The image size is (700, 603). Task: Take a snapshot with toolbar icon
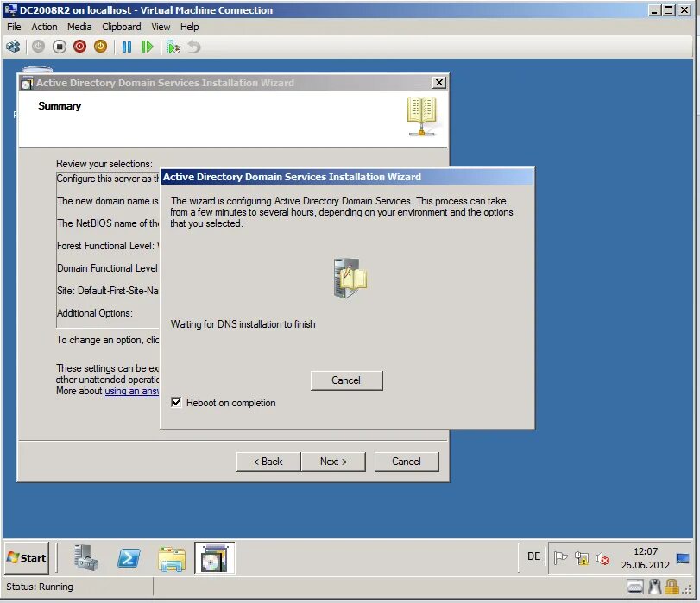click(x=173, y=47)
